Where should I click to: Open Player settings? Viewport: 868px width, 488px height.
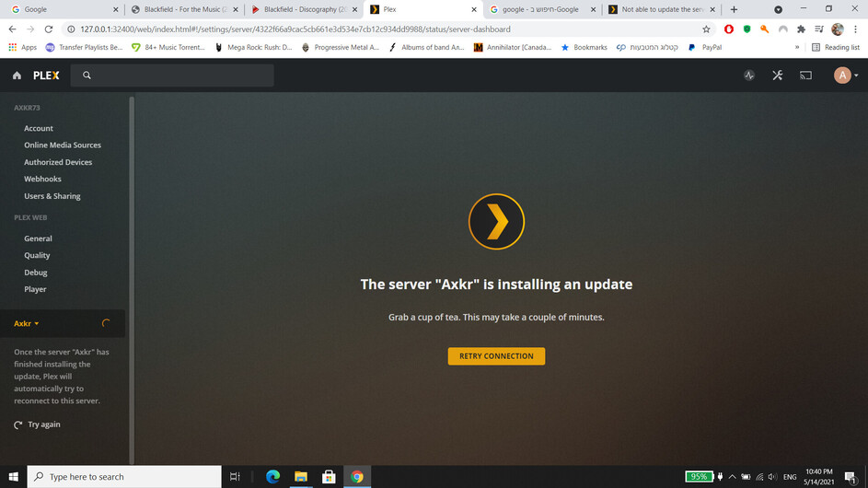coord(35,289)
